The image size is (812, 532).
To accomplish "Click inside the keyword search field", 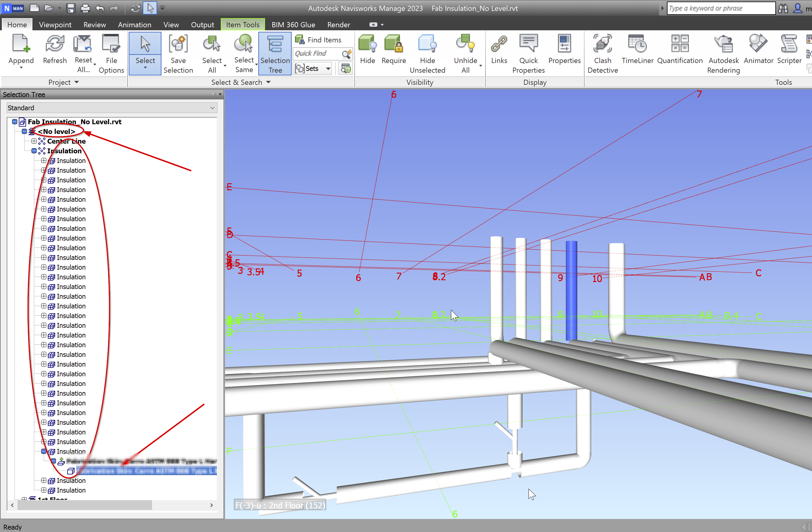I will tap(721, 8).
